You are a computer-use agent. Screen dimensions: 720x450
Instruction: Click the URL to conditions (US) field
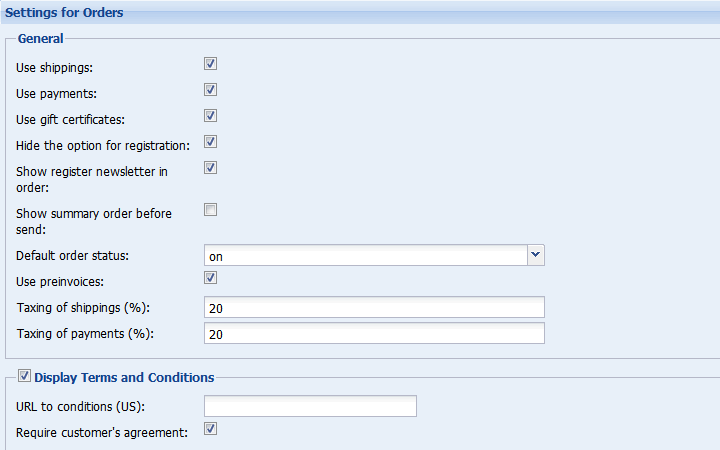[x=310, y=406]
